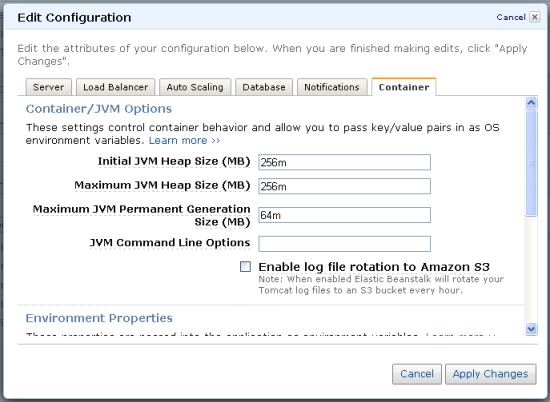550x402 pixels.
Task: Click the vertical scrollbar thumb
Action: [531, 163]
